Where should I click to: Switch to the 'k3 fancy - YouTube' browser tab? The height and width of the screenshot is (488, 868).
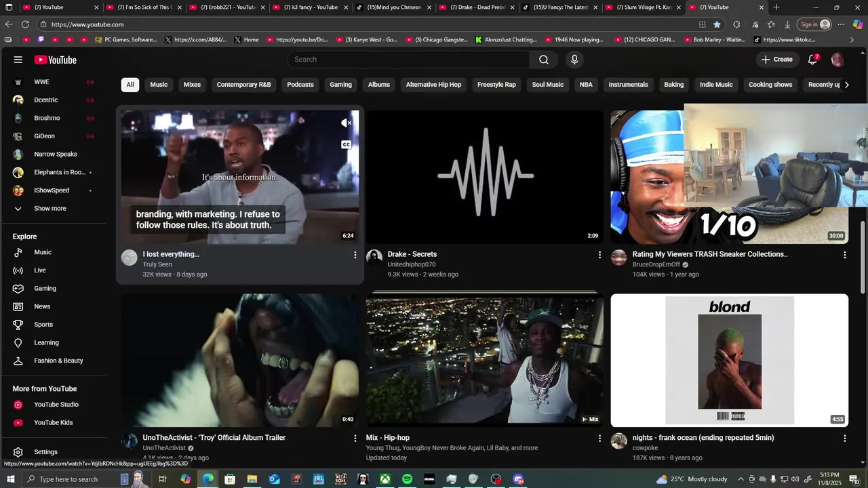click(311, 7)
